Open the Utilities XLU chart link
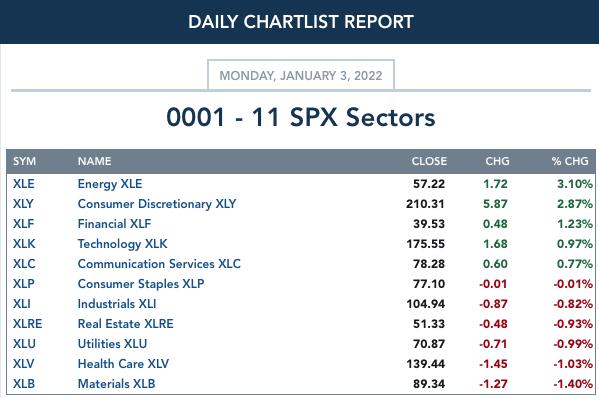599x398 pixels. pyautogui.click(x=112, y=344)
